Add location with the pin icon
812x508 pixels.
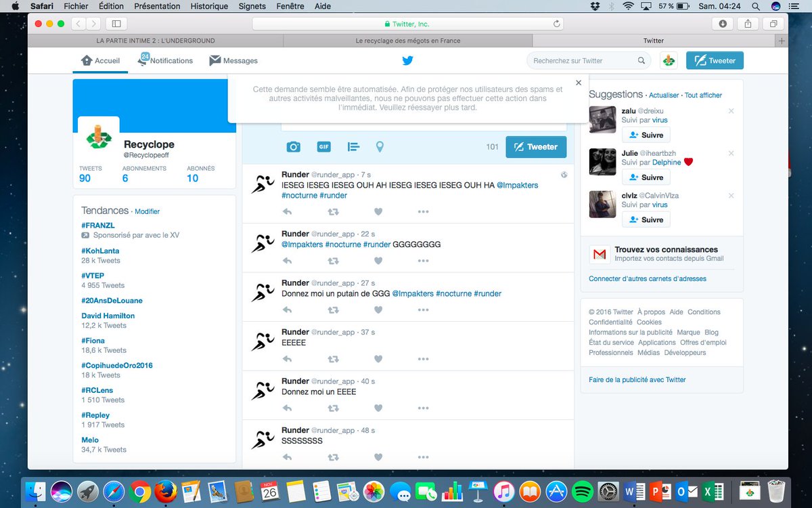(380, 147)
